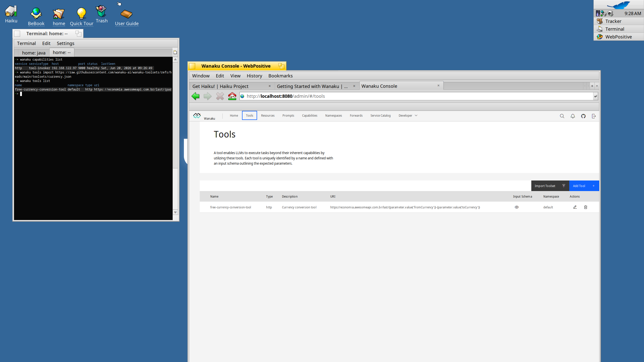The height and width of the screenshot is (362, 644).
Task: Open the GitHub icon link
Action: 583,116
